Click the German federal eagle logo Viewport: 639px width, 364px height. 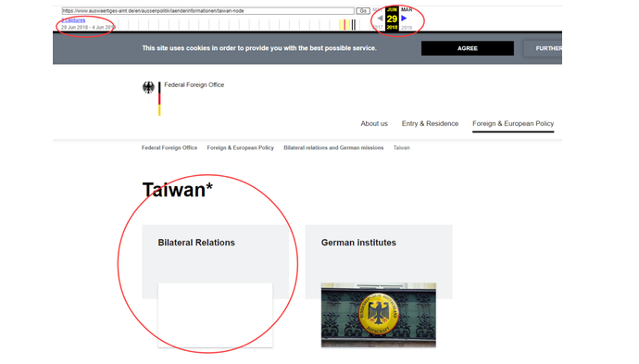148,88
